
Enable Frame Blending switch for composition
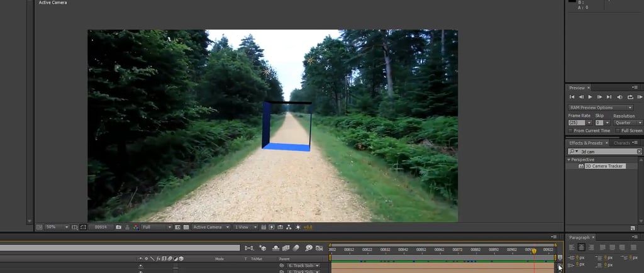(x=286, y=248)
